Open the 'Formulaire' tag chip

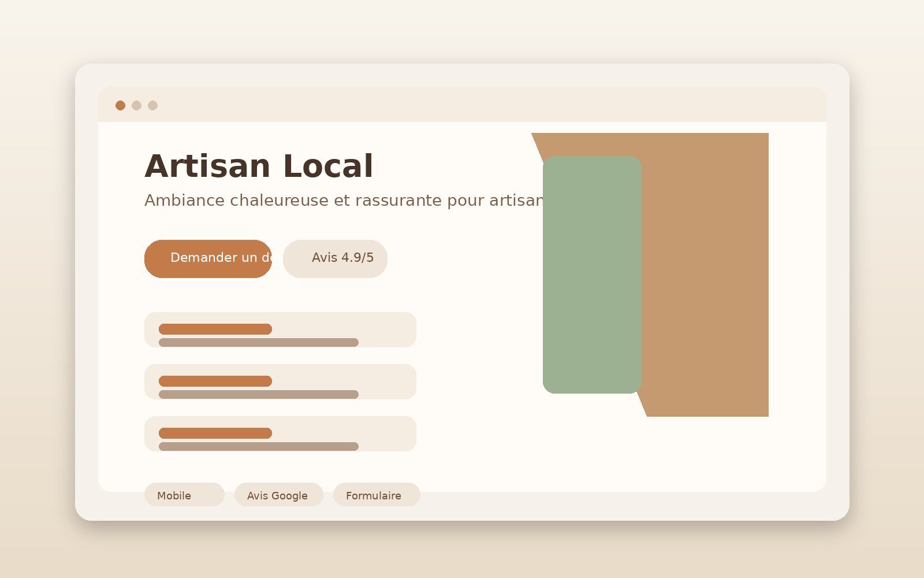(376, 495)
